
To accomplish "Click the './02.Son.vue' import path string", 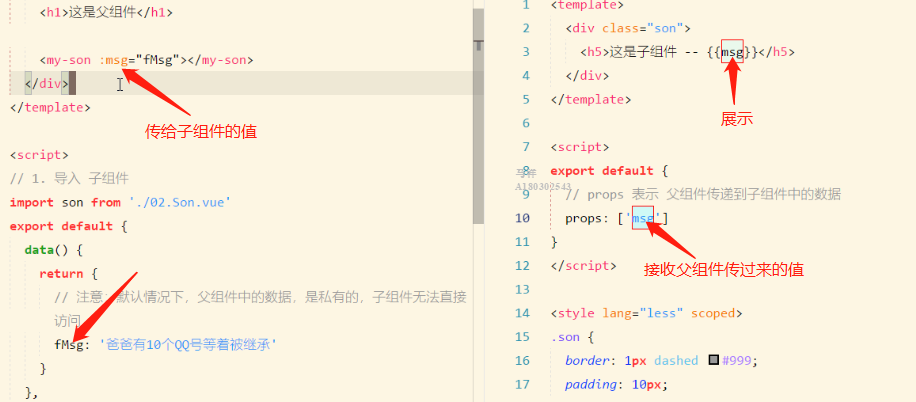I will 180,202.
